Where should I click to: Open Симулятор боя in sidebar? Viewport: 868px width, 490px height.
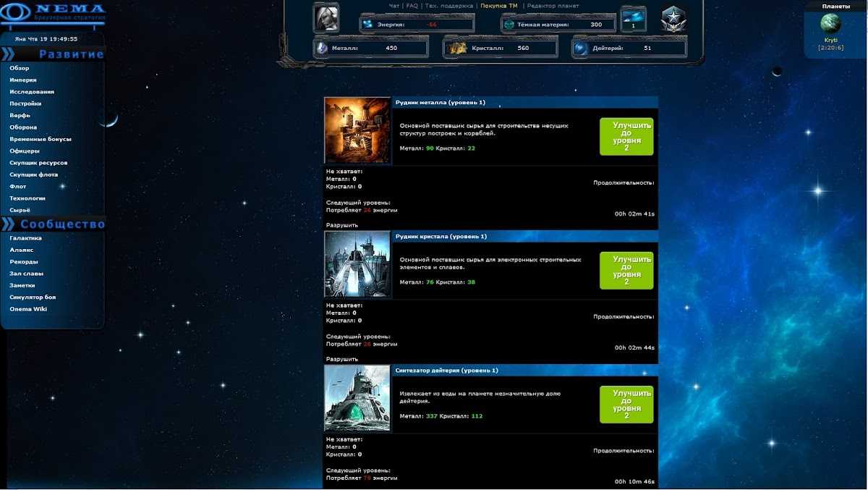(x=33, y=297)
